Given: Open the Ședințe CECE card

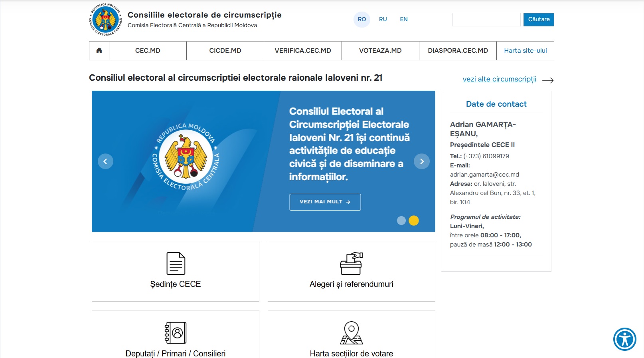Looking at the screenshot, I should tap(176, 271).
